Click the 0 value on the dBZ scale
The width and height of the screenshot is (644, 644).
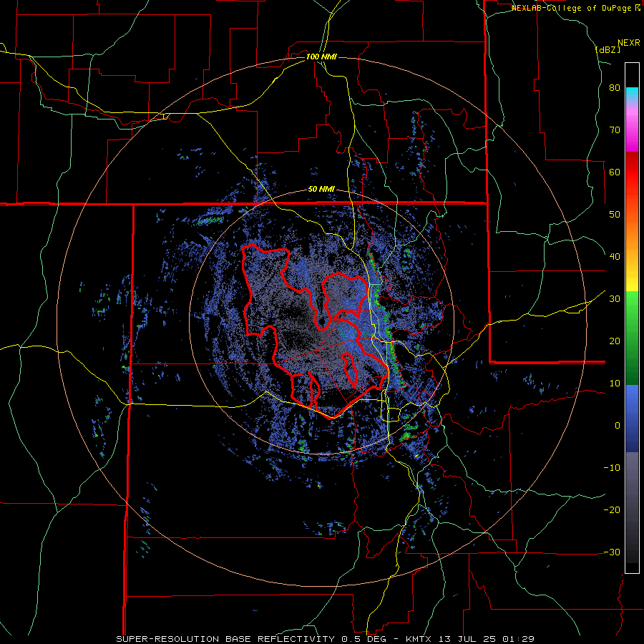point(618,426)
